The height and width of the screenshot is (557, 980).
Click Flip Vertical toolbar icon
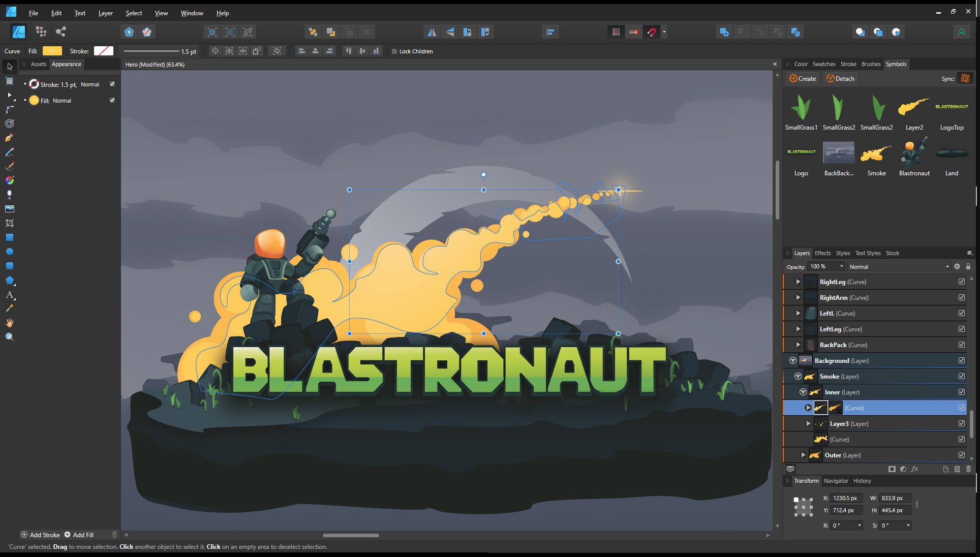pos(450,32)
